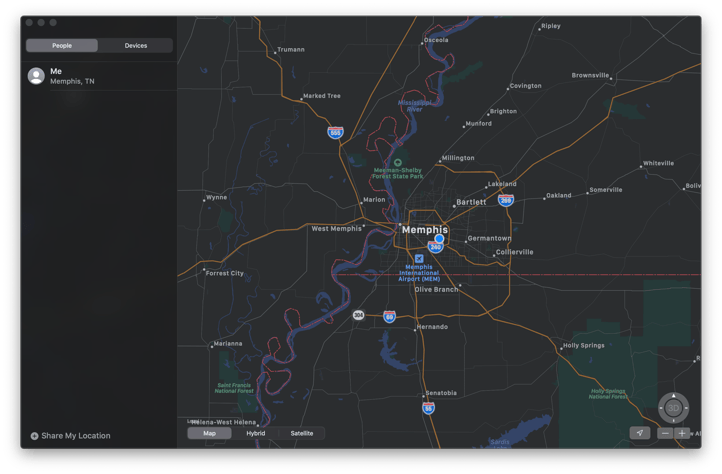Click the Saint Francis National Forest label

(234, 388)
